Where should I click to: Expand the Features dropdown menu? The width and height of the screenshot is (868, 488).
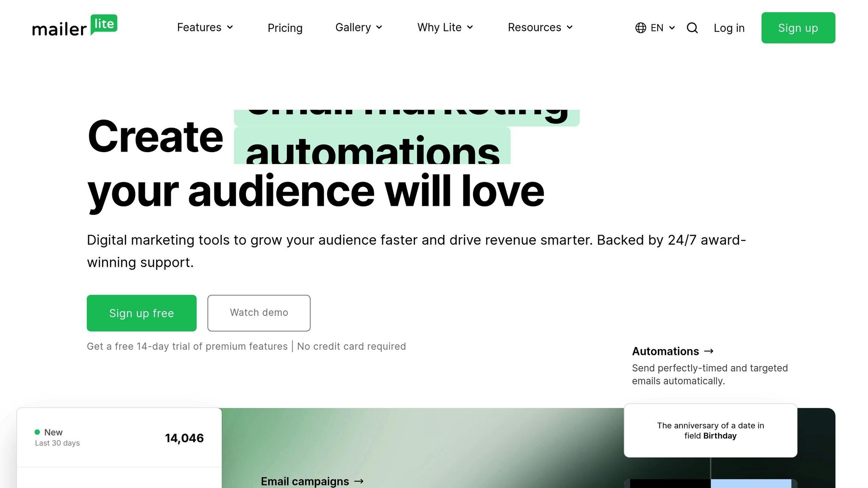point(205,28)
